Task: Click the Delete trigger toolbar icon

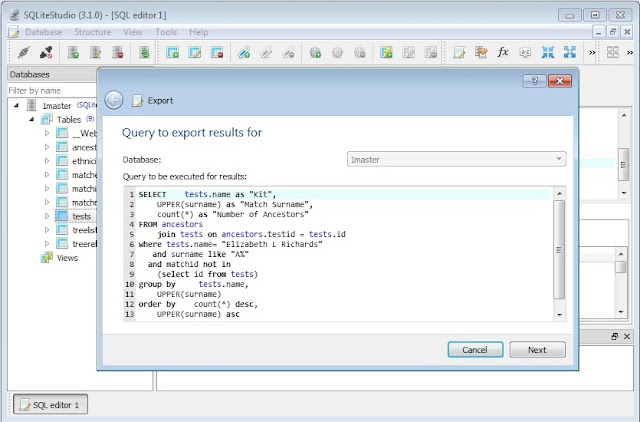Action: 360,52
